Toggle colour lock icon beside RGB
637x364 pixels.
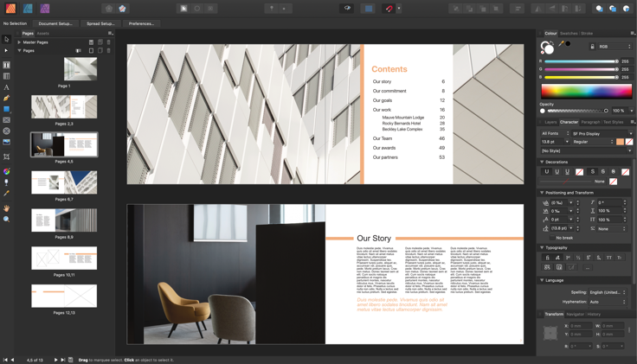tap(592, 47)
